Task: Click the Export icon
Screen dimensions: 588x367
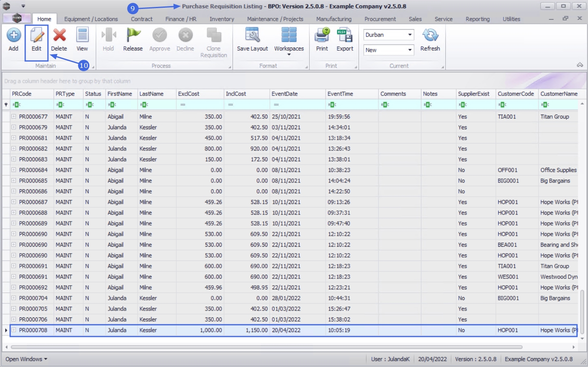Action: click(345, 39)
